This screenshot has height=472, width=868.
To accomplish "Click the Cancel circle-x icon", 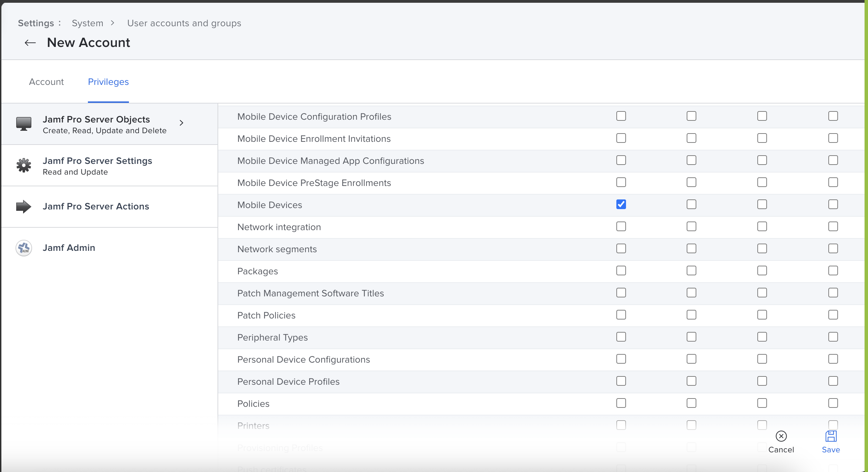I will (781, 436).
